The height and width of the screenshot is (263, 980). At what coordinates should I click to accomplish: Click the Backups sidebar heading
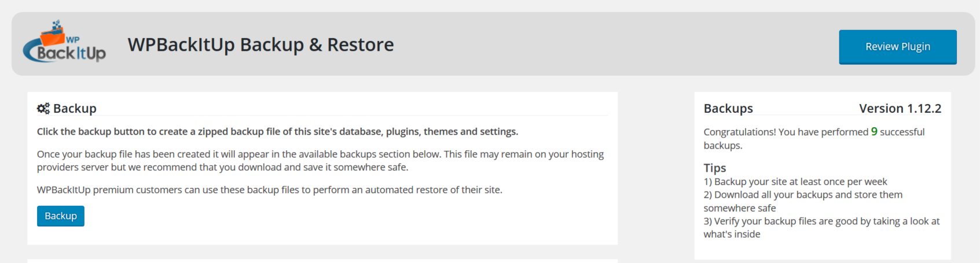[728, 108]
